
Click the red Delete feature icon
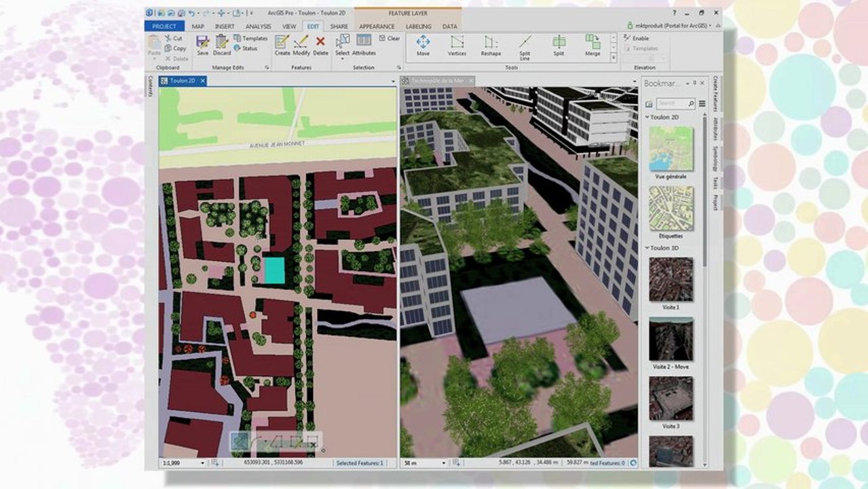[x=320, y=41]
